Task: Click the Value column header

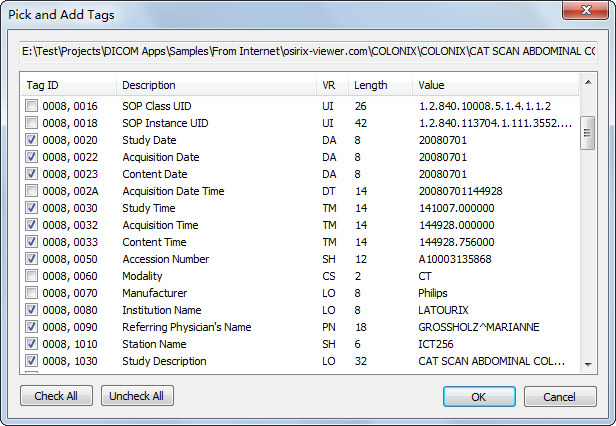Action: 495,85
